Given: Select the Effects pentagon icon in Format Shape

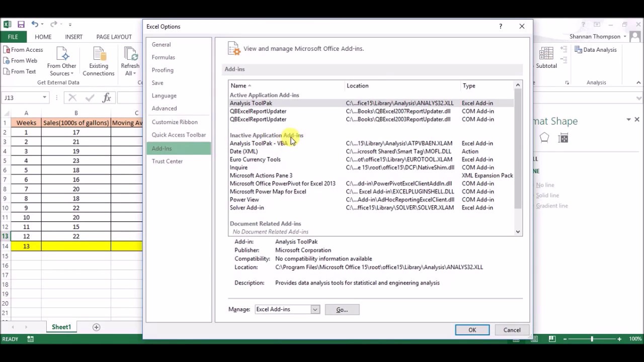Looking at the screenshot, I should click(x=544, y=138).
